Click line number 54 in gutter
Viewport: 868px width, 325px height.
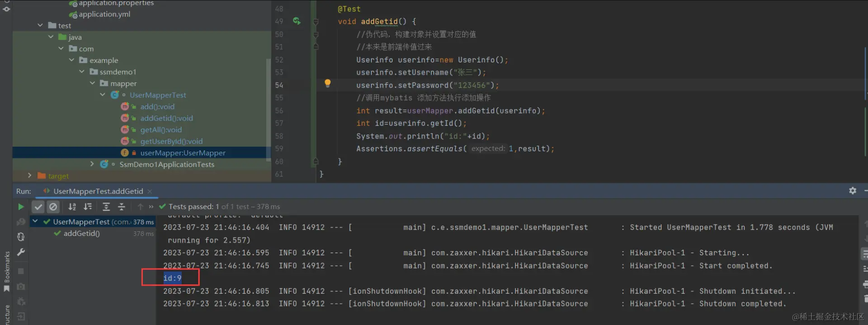click(x=279, y=85)
